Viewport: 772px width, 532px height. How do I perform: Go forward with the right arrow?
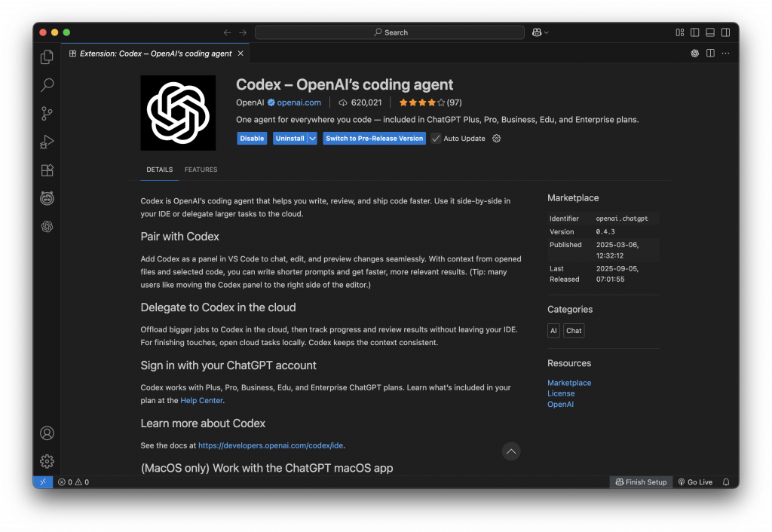(x=243, y=32)
